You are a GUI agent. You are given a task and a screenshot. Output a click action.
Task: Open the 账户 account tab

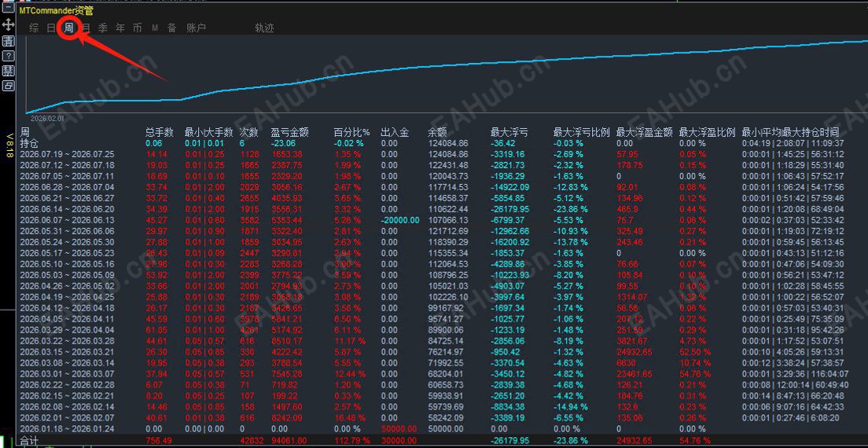pos(196,28)
